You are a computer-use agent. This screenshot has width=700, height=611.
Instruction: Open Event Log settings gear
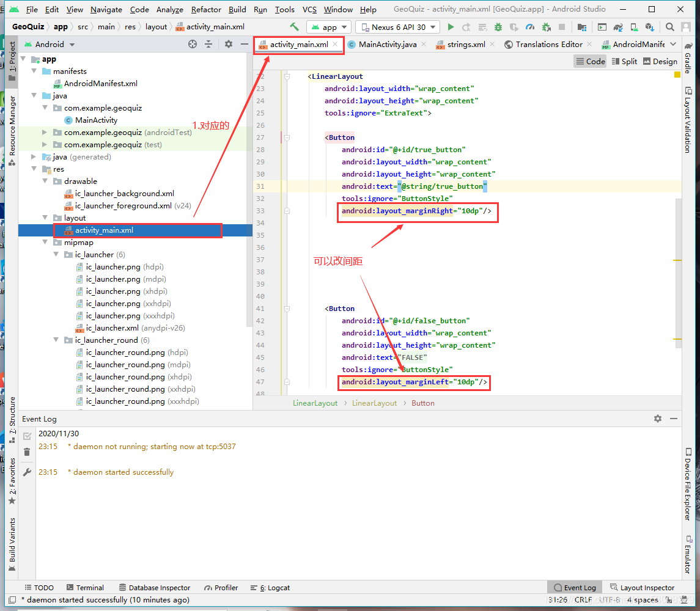click(x=658, y=419)
